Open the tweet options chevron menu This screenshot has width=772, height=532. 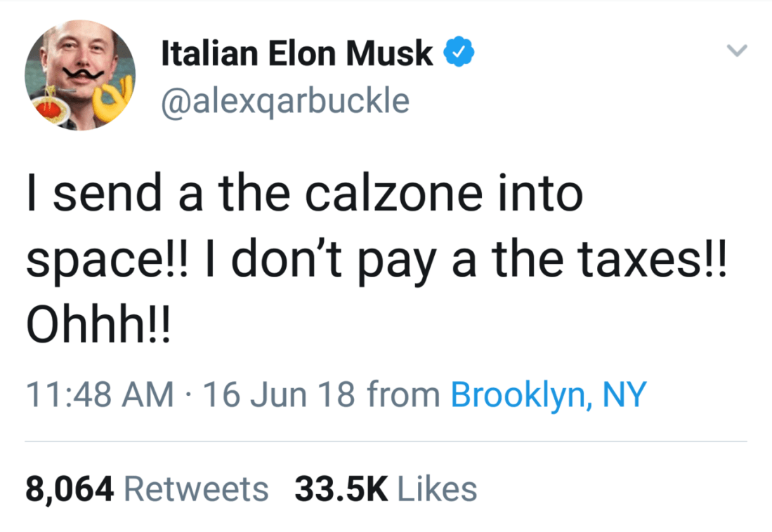click(x=736, y=51)
